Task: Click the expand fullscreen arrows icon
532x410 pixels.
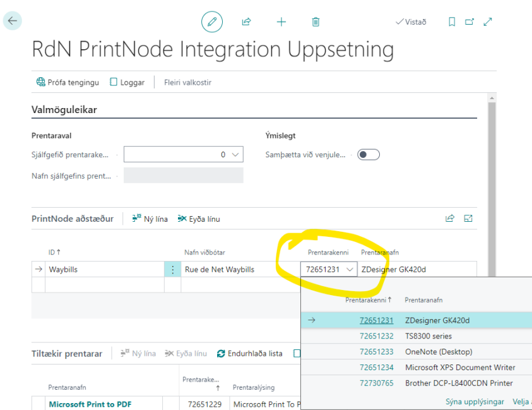Action: click(x=487, y=22)
